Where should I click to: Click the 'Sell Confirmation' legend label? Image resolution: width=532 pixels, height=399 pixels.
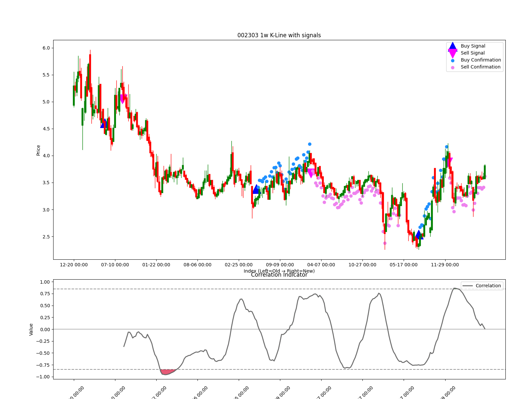pos(480,67)
